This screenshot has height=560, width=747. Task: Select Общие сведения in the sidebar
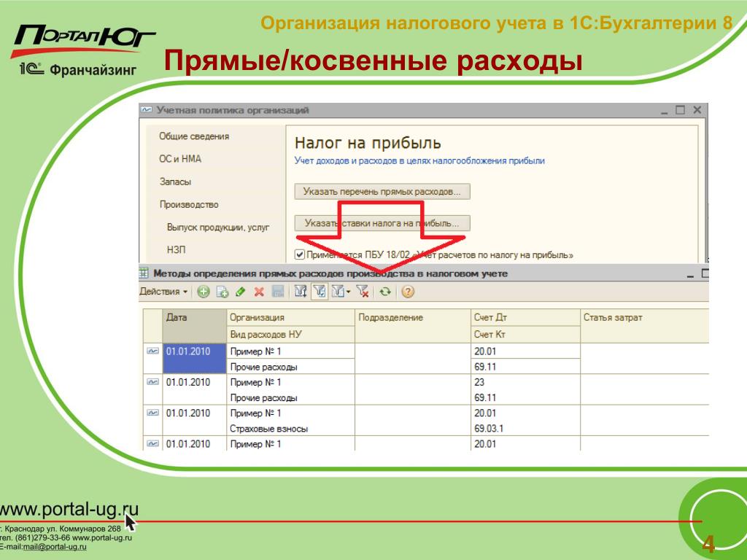point(194,136)
